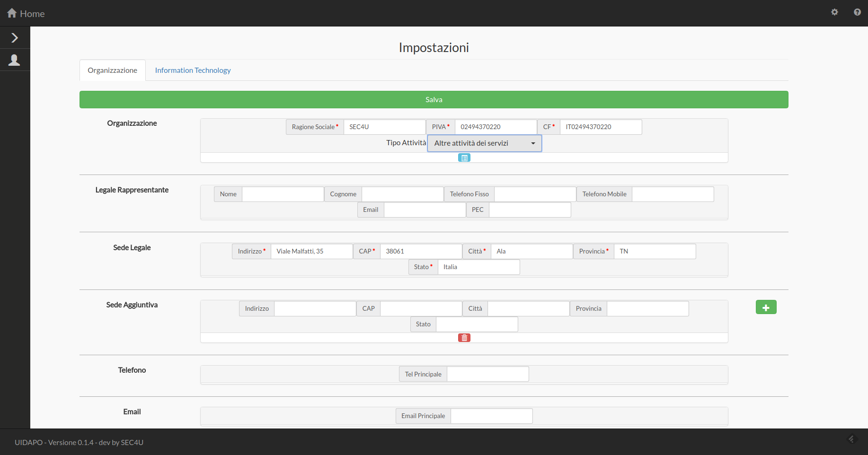Click Sede Aggiuntiva Città field

(529, 309)
